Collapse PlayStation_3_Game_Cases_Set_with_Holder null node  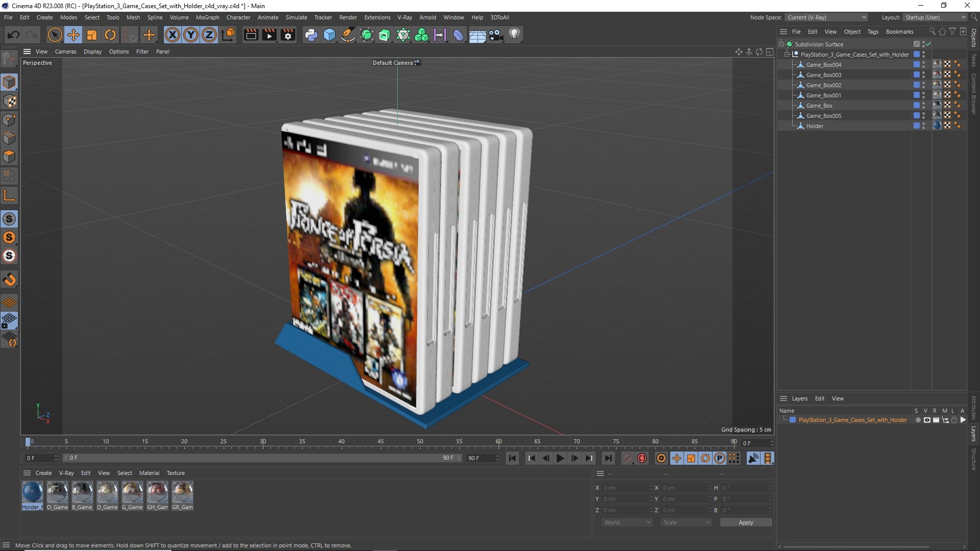point(787,55)
